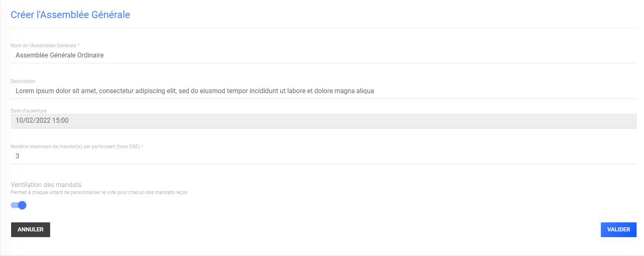Screen dimensions: 644x256
Task: Click the red asterisk after '(hors CSE)'
Action: [142, 146]
